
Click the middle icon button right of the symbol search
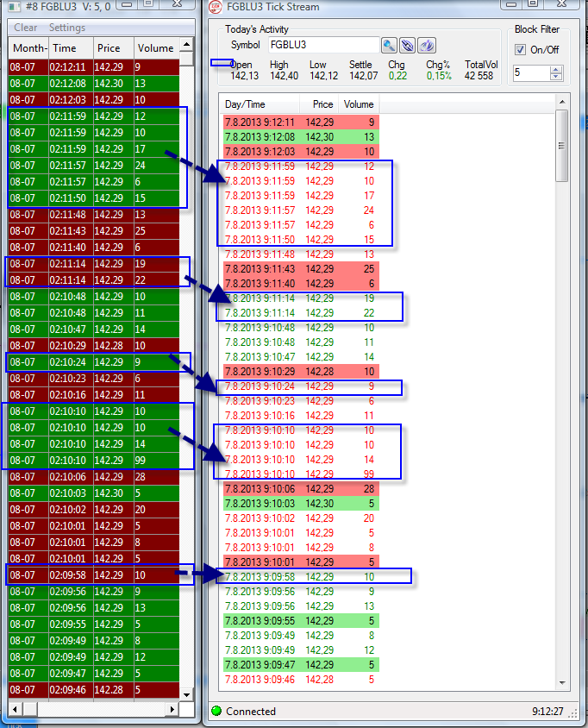408,46
